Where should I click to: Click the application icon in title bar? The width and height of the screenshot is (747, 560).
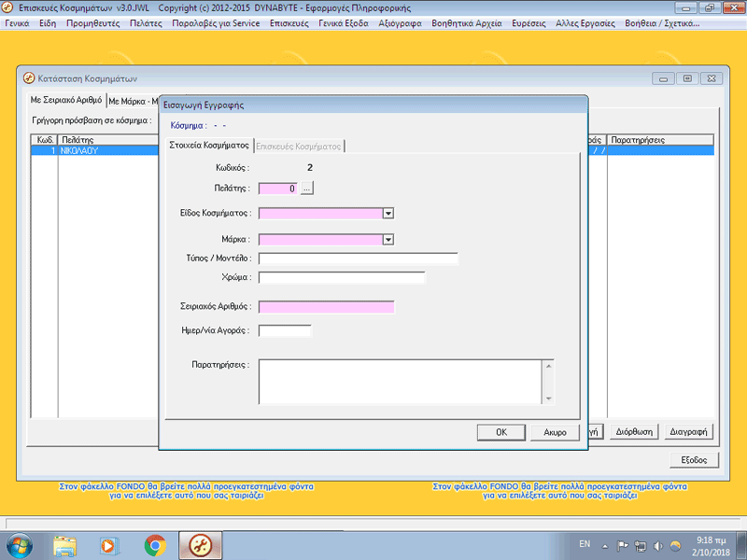tap(7, 7)
